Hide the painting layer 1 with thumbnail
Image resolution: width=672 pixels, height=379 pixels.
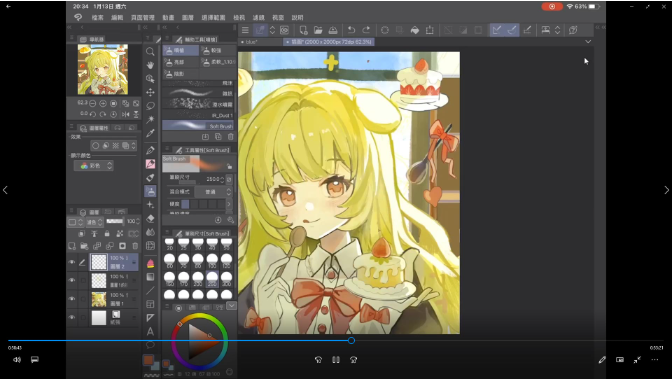[x=72, y=299]
